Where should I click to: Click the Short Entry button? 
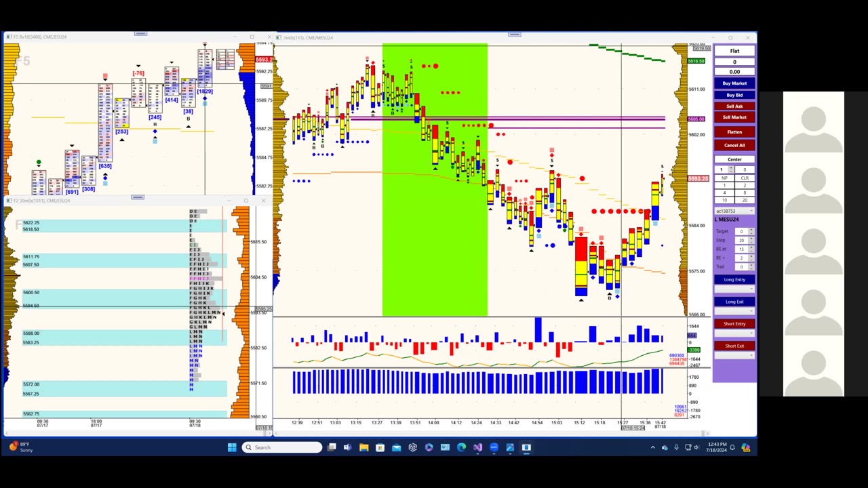734,324
